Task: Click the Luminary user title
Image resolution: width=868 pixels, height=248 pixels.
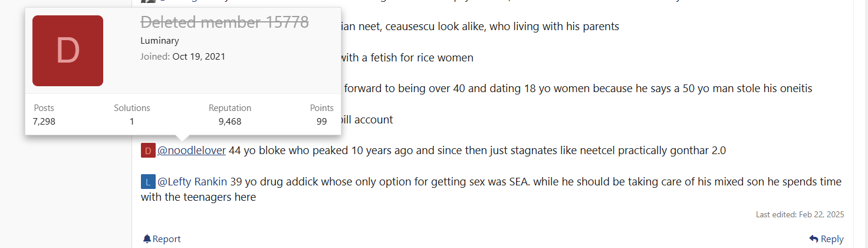Action: pos(160,41)
